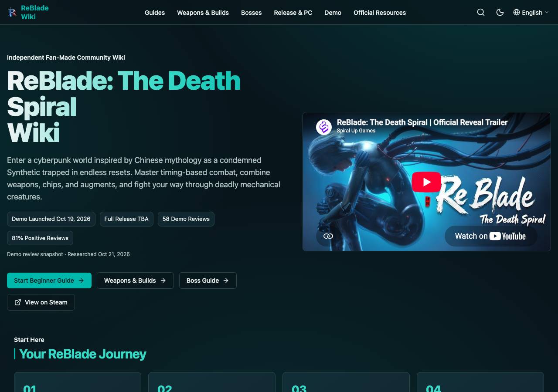Play the YouTube reveal trailer

(426, 182)
